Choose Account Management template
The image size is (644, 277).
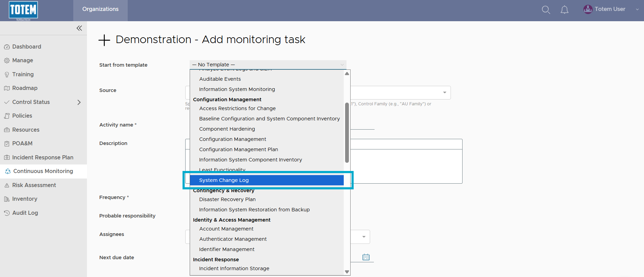point(267,229)
